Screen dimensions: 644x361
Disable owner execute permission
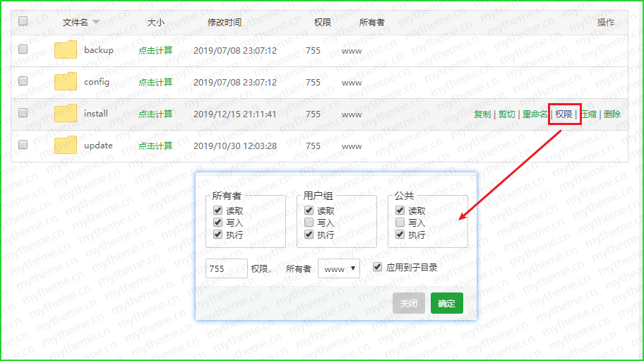217,235
